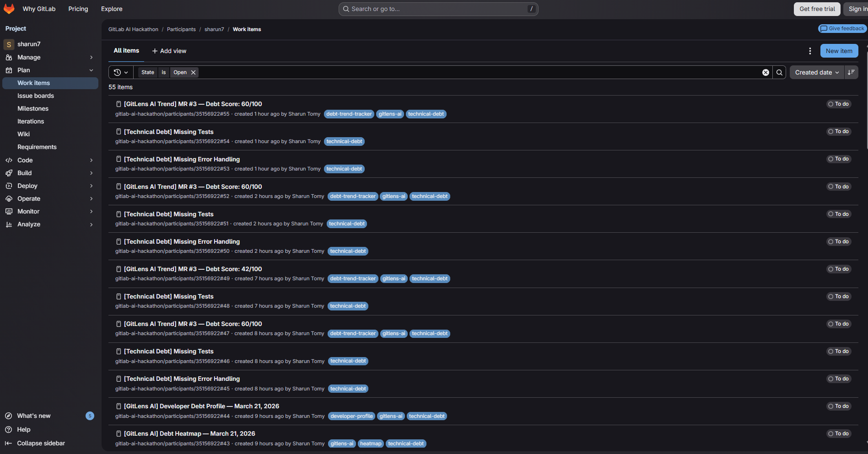Viewport: 868px width, 454px height.
Task: Open Debt Score 42/100 item #49
Action: (x=193, y=269)
